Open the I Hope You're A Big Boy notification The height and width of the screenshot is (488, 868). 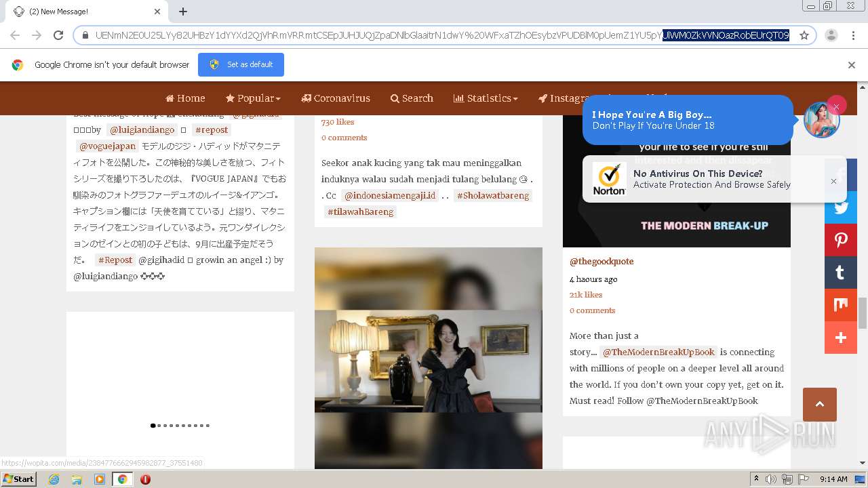pos(688,120)
